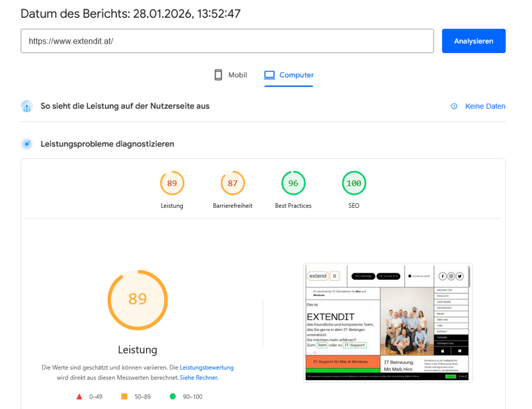The height and width of the screenshot is (409, 532).
Task: Click the laptop computer icon
Action: click(x=270, y=75)
